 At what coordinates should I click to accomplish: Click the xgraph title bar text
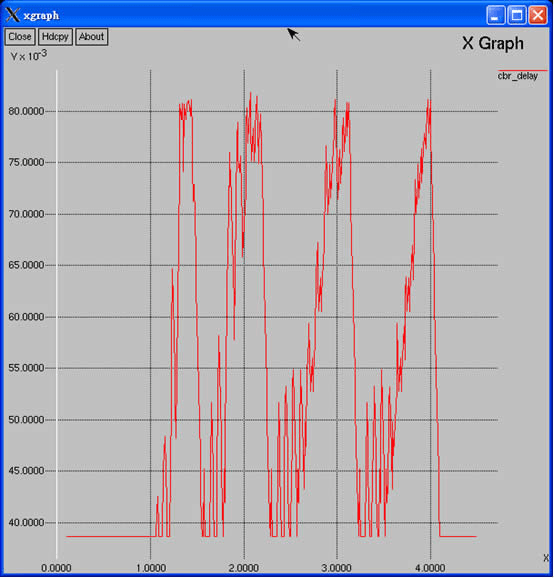click(x=41, y=15)
